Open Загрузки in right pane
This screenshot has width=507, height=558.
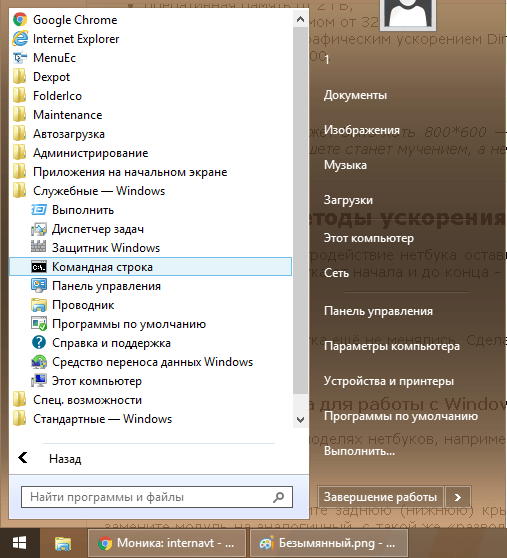click(x=348, y=200)
